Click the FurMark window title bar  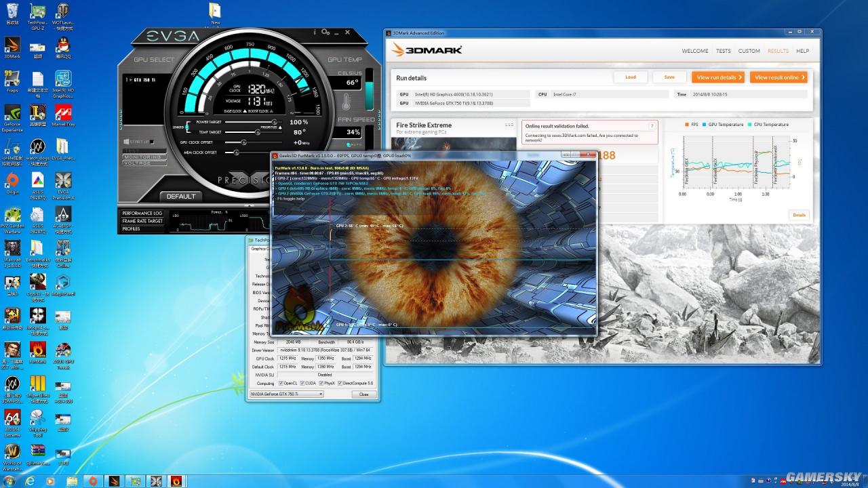434,155
